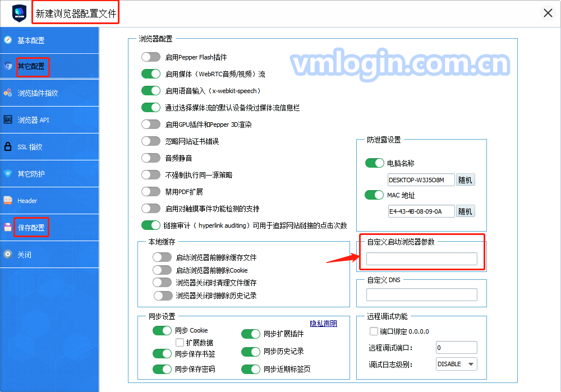Click the floppy disk icon beside 保存配置

8,227
